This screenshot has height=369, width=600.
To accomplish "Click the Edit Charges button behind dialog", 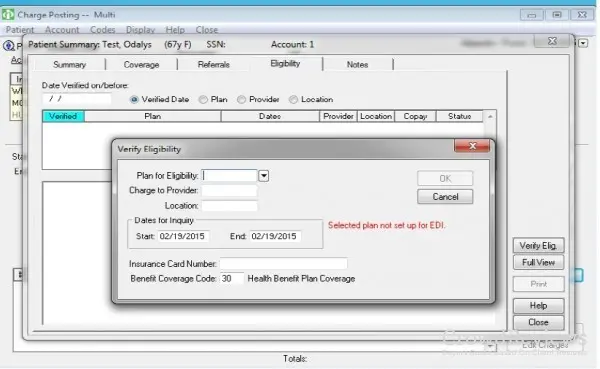I will pos(545,345).
